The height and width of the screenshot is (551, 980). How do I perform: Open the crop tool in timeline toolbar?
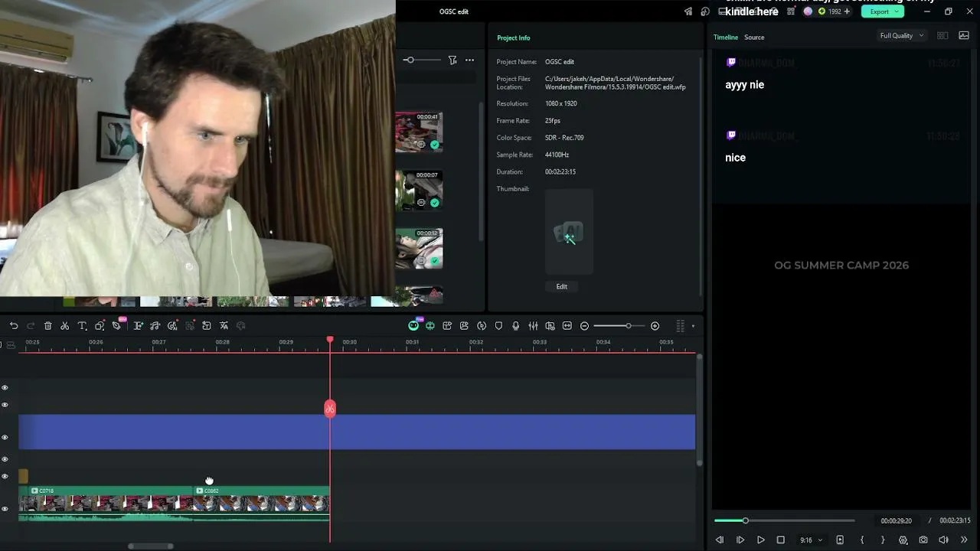100,326
